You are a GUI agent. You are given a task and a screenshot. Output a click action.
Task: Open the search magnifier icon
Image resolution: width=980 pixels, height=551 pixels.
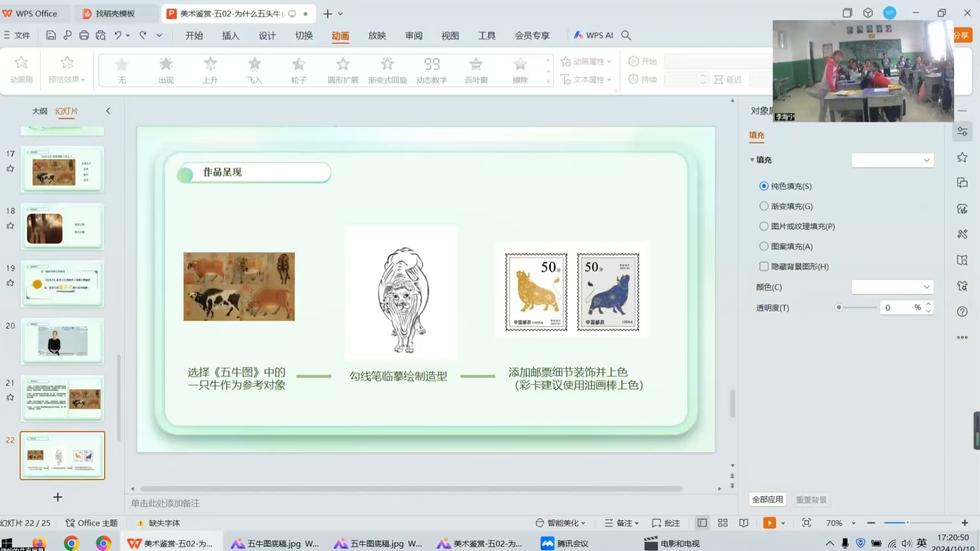point(626,35)
